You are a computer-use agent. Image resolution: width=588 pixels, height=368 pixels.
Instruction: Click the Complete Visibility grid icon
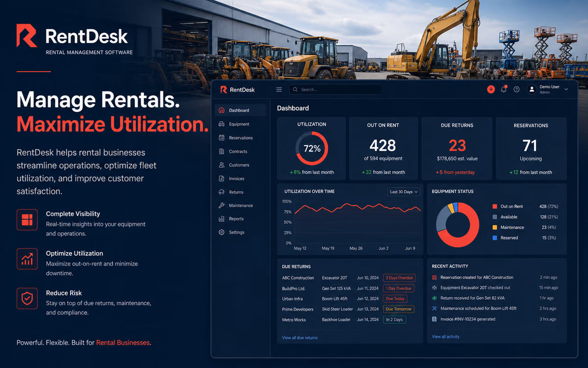tap(27, 219)
